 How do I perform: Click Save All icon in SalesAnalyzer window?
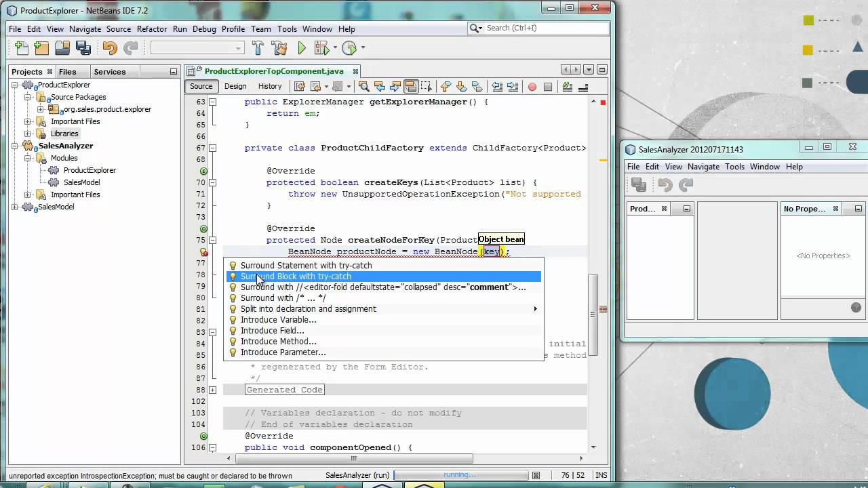[x=639, y=184]
